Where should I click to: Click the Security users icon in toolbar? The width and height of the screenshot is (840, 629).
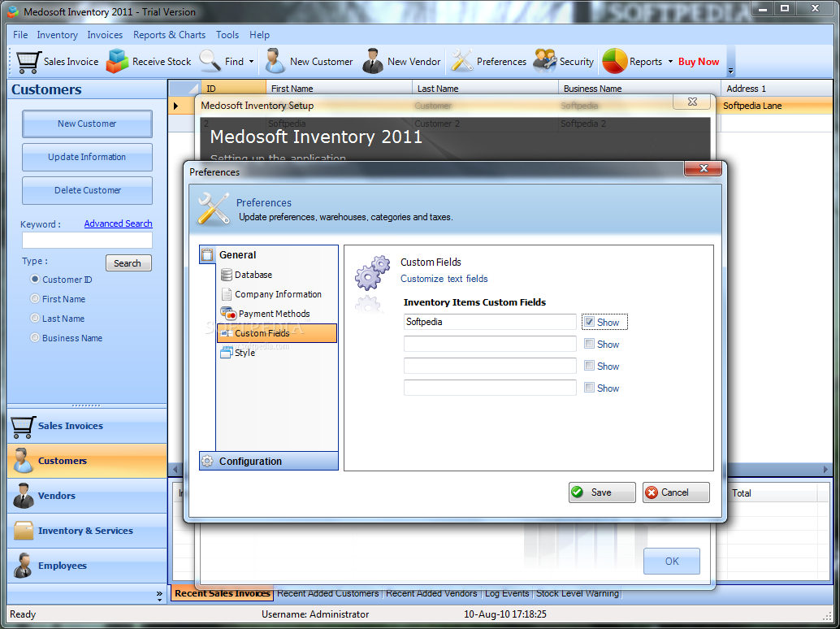(545, 61)
